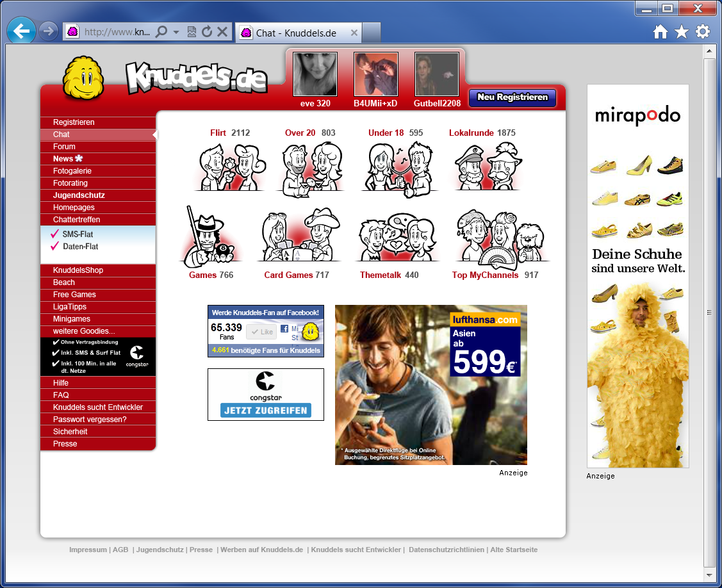Open Free Games in the sidebar
This screenshot has width=722, height=588.
coord(98,295)
